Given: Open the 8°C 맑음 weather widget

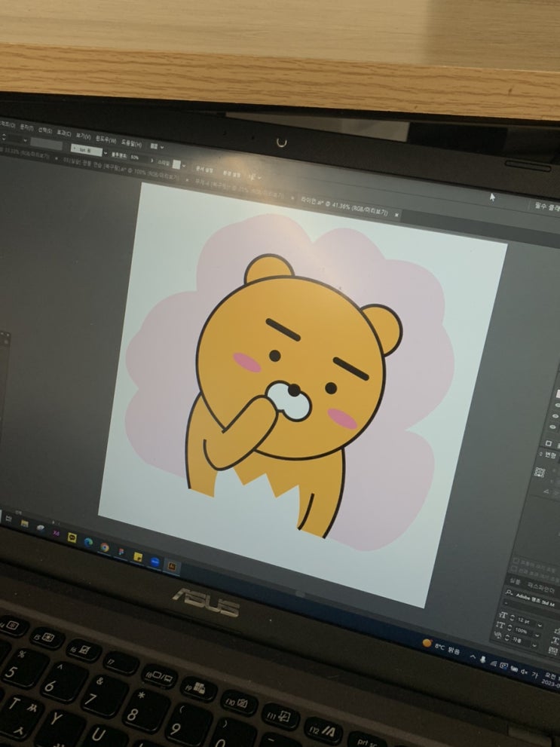Looking at the screenshot, I should (x=440, y=647).
